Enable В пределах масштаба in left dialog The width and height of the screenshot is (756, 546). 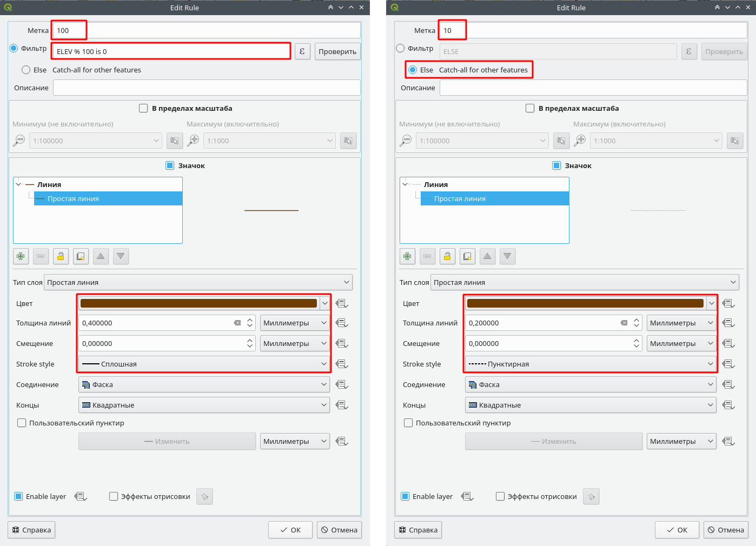(x=143, y=108)
